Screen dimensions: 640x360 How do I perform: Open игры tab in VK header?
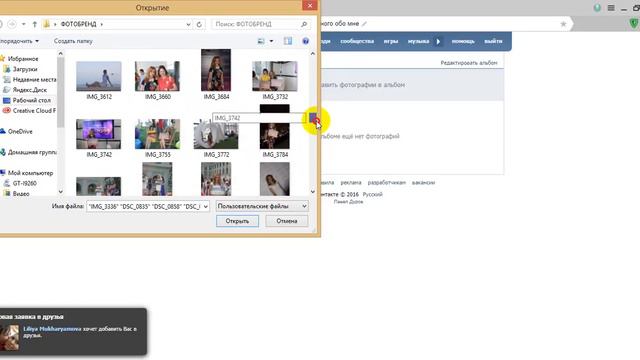(391, 41)
